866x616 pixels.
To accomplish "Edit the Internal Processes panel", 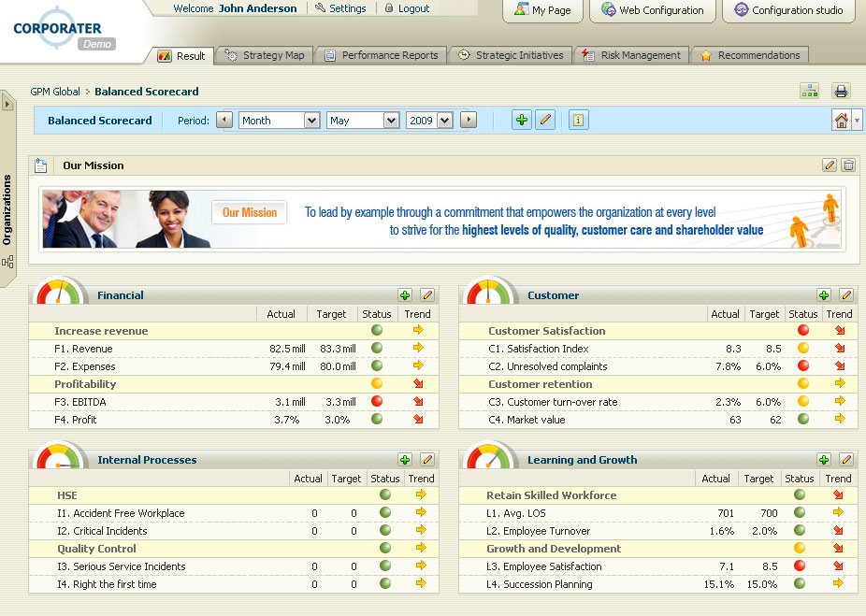I will [x=427, y=460].
